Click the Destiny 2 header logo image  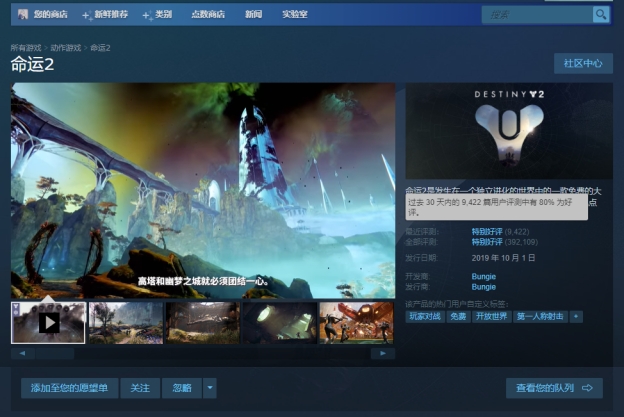(509, 131)
